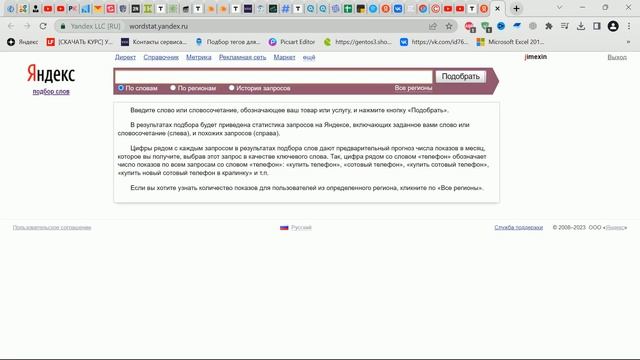Open the Chrome profile avatar
The height and width of the screenshot is (360, 640).
pos(613,26)
